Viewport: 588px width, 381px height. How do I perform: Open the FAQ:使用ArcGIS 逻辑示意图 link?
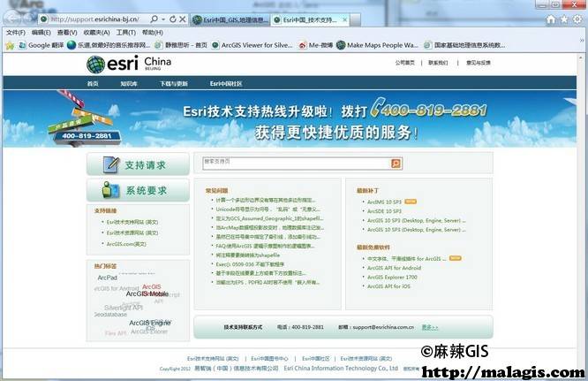click(265, 246)
